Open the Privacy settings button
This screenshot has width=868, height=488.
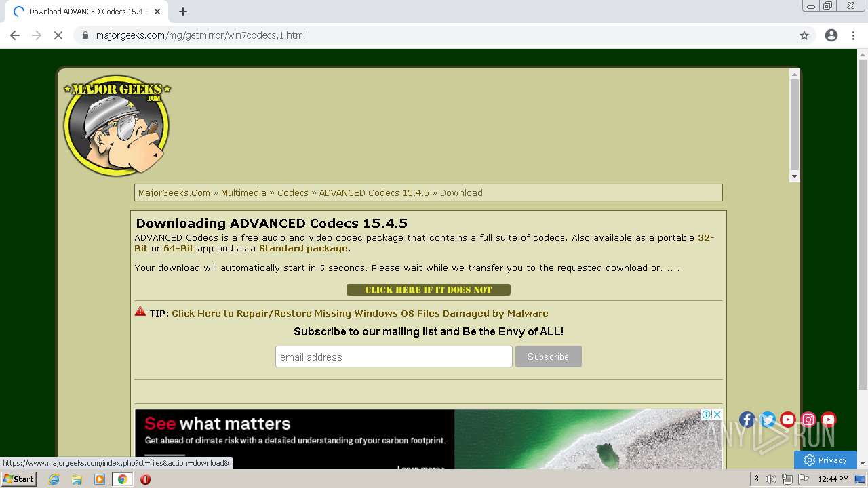(825, 460)
